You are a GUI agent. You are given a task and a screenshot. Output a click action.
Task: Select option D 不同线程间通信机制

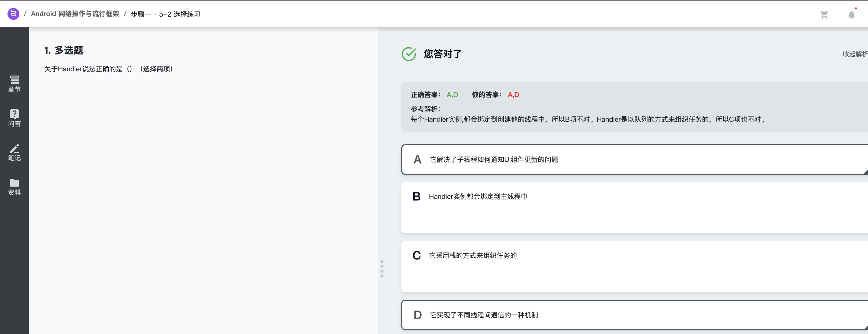[x=634, y=315]
